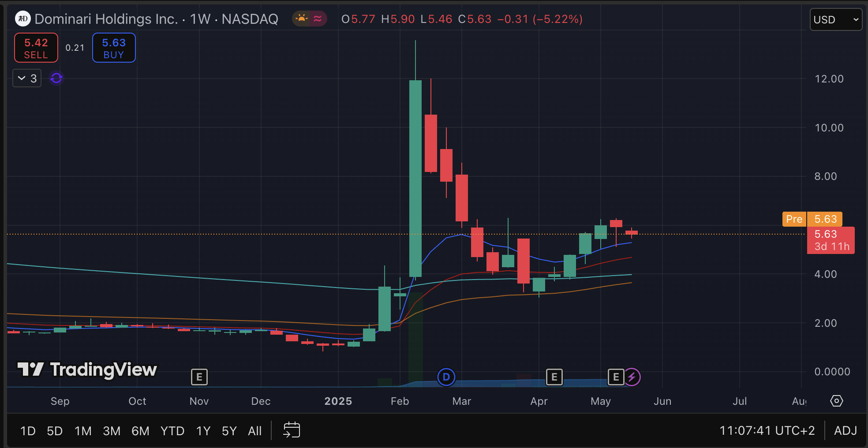868x448 pixels.
Task: Click the pink approximate-equal data status icon
Action: [318, 19]
